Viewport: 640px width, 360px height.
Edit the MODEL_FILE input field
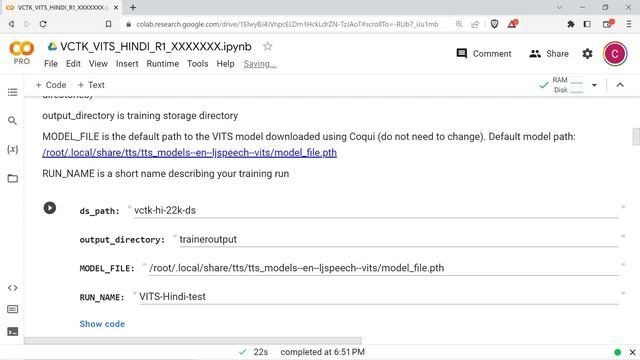click(x=383, y=268)
